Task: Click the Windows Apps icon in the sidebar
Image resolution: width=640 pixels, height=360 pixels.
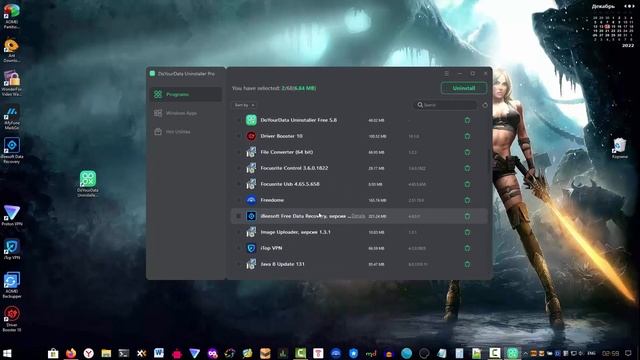Action: (158, 113)
